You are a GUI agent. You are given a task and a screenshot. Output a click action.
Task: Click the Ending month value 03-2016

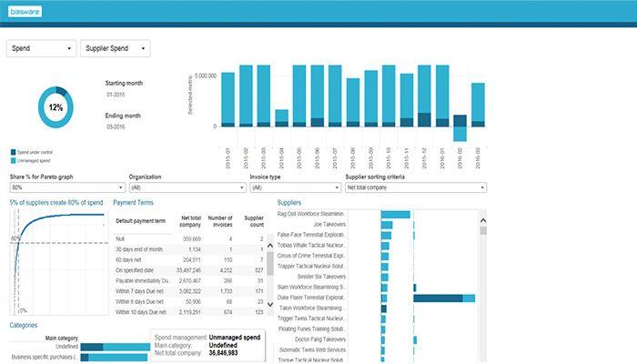click(x=116, y=126)
